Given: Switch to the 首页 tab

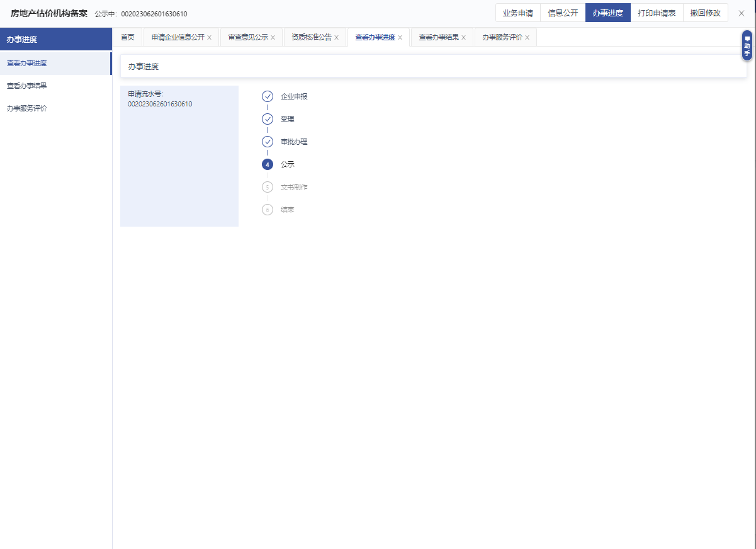Looking at the screenshot, I should 128,37.
